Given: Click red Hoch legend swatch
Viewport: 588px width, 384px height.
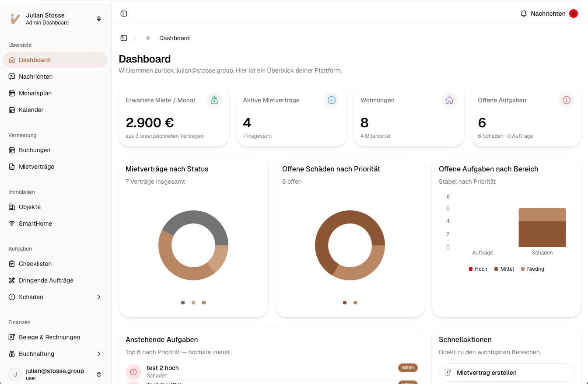Looking at the screenshot, I should [x=471, y=269].
